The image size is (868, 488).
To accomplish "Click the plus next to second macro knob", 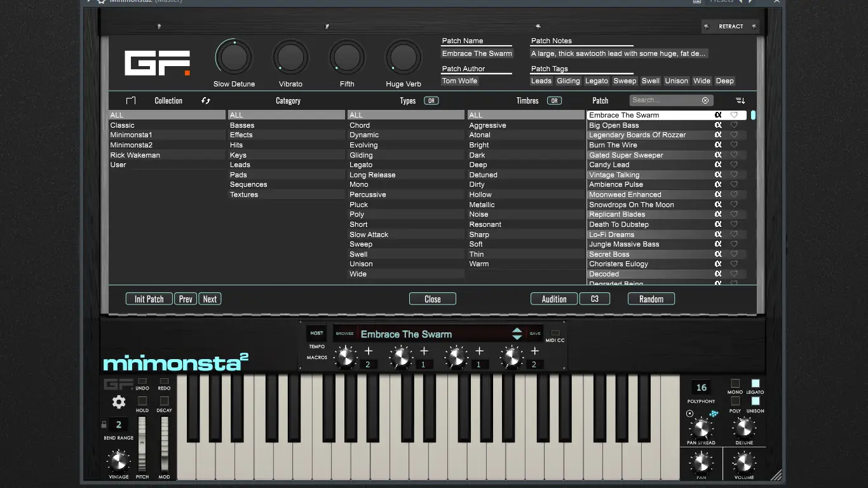I will [424, 351].
